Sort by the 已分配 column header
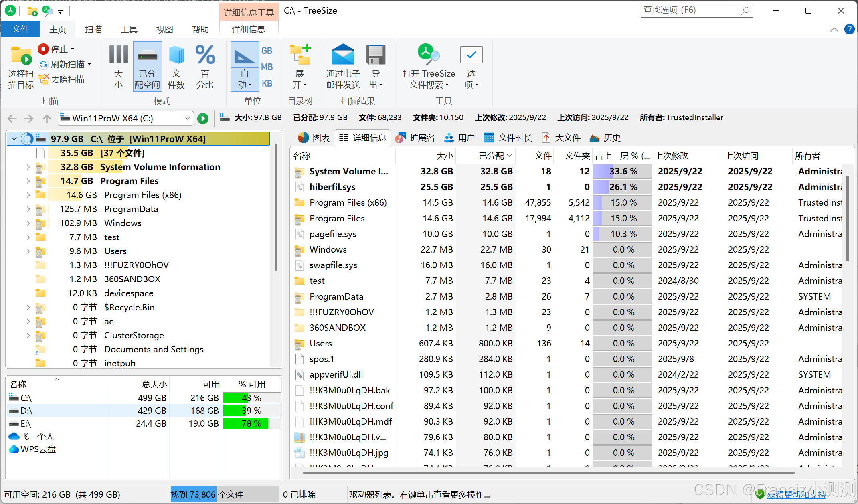 point(486,156)
